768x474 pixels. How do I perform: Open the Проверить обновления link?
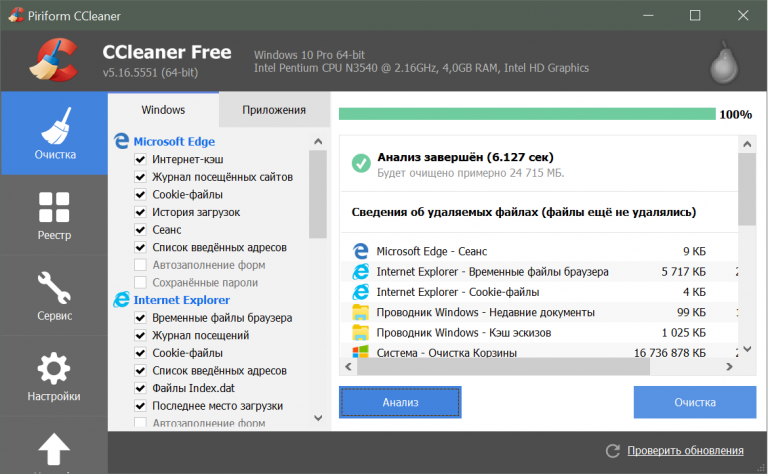tap(685, 450)
